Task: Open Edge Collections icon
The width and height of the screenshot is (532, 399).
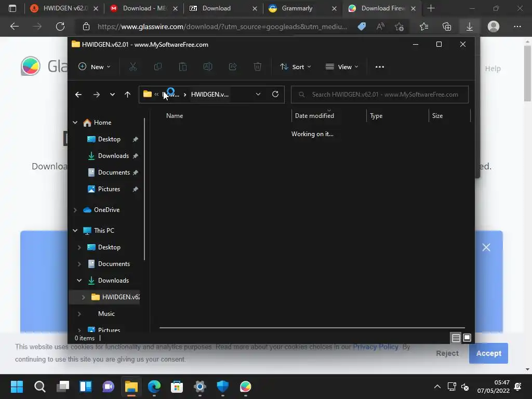Action: click(x=447, y=26)
